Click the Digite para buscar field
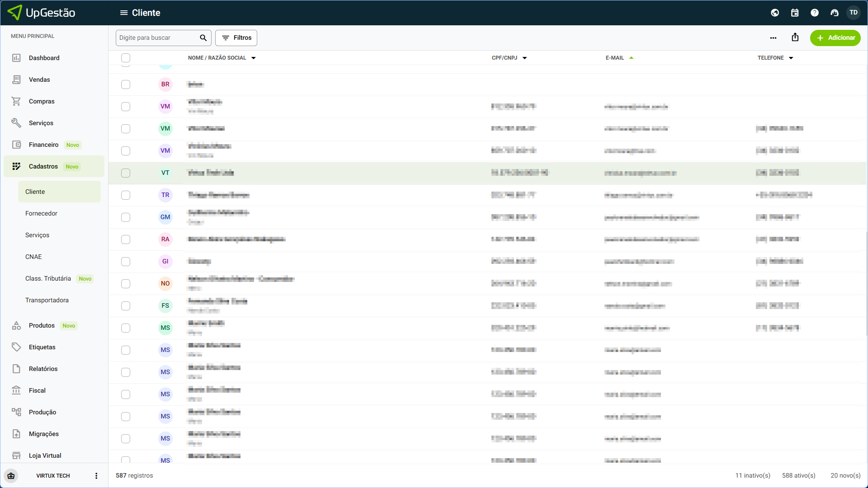Viewport: 868px width, 488px height. click(x=156, y=38)
